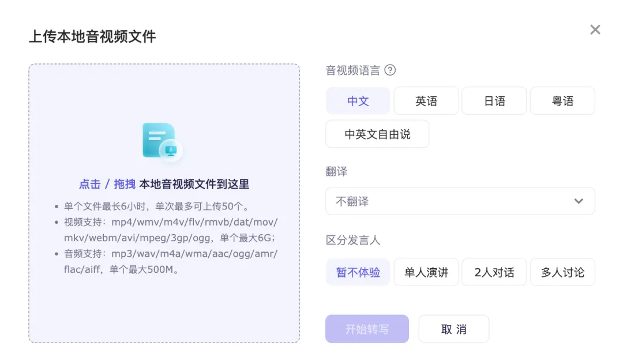623x364 pixels.
Task: Click the 翻译 section label
Action: pyautogui.click(x=336, y=171)
